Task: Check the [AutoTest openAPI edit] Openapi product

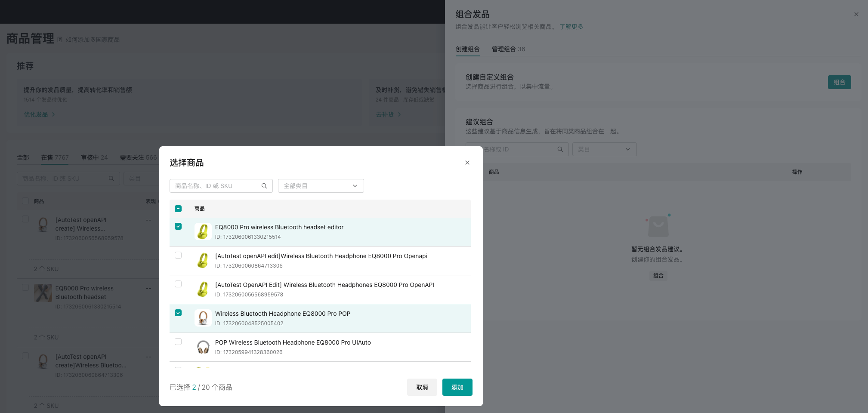Action: pyautogui.click(x=178, y=255)
